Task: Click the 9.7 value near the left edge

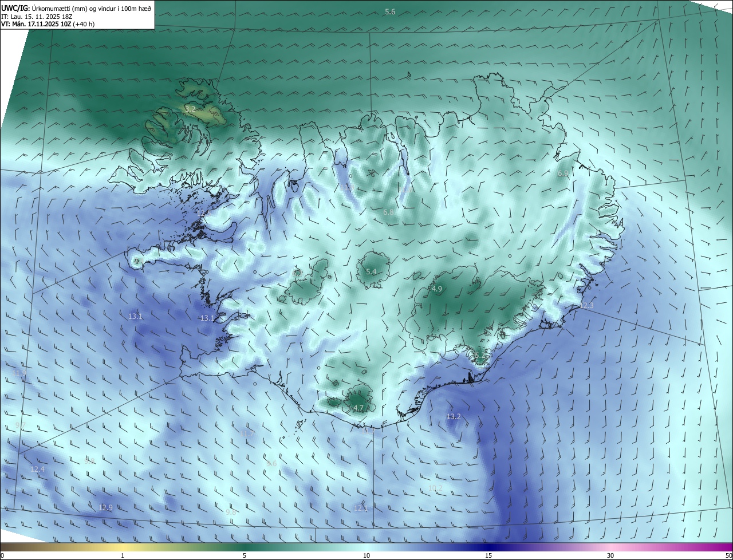Action: coord(21,425)
